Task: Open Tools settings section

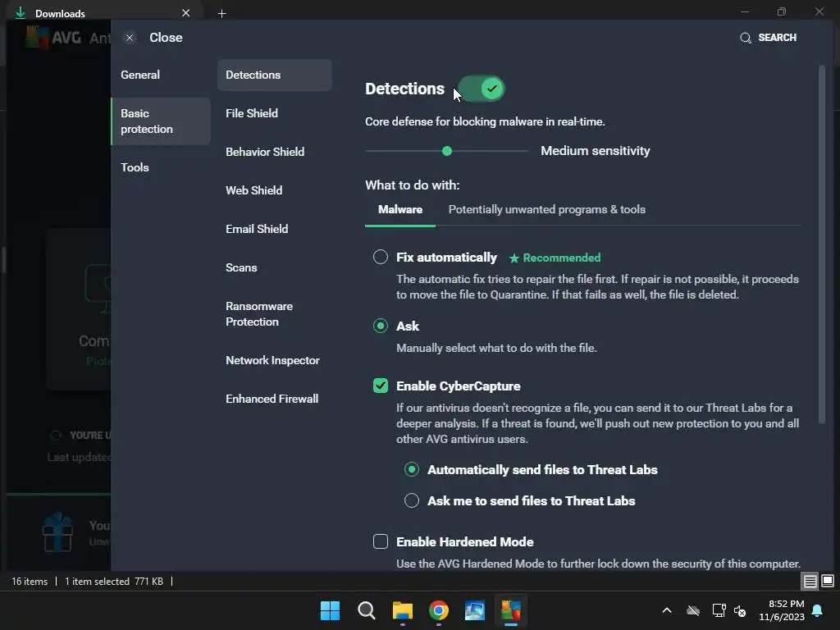Action: (x=135, y=167)
